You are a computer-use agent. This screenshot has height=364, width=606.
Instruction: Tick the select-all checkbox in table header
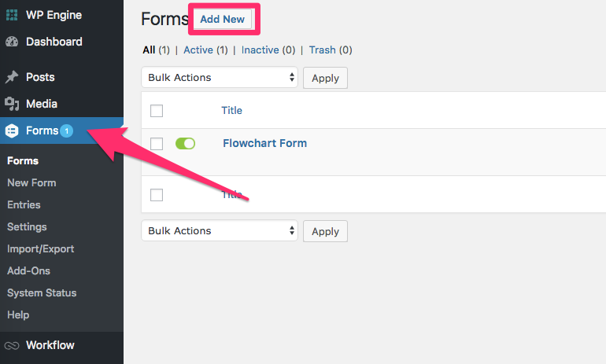point(157,111)
